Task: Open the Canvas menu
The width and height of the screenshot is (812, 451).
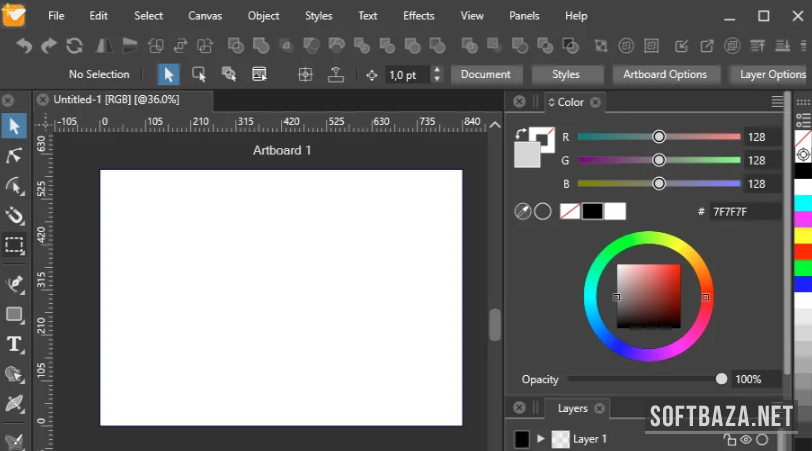Action: coord(206,16)
